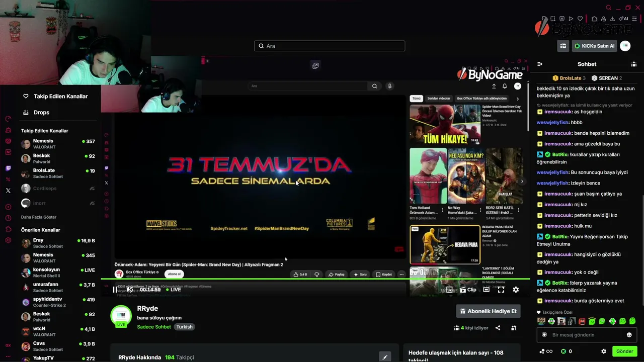This screenshot has width=644, height=362.
Task: Toggle theater mode in the player
Action: [486, 290]
